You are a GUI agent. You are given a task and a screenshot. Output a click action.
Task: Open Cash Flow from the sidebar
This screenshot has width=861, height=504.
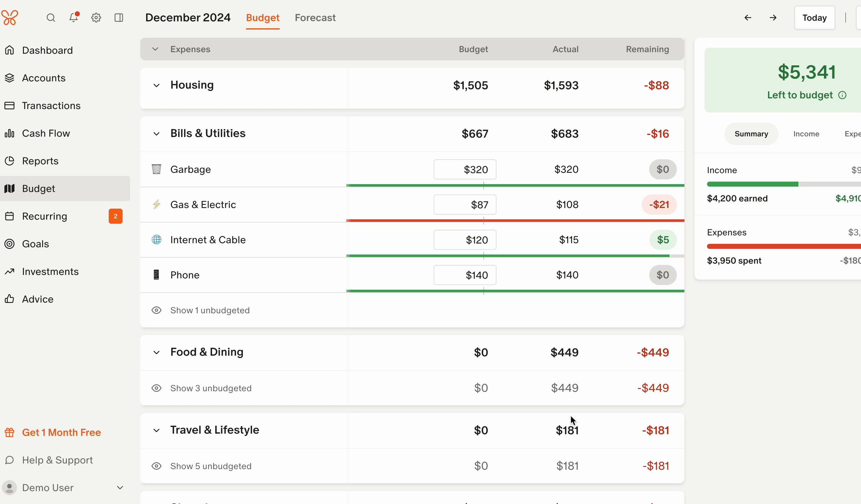(46, 133)
